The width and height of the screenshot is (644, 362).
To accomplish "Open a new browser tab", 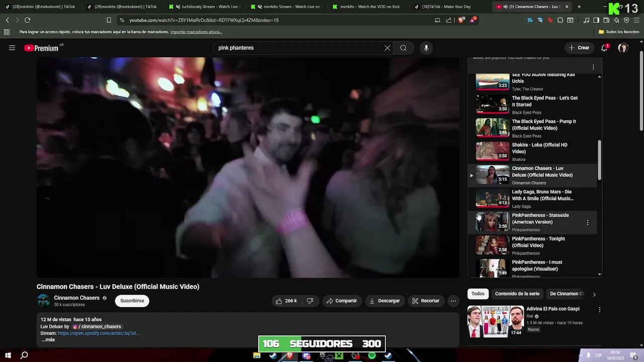I will [579, 7].
